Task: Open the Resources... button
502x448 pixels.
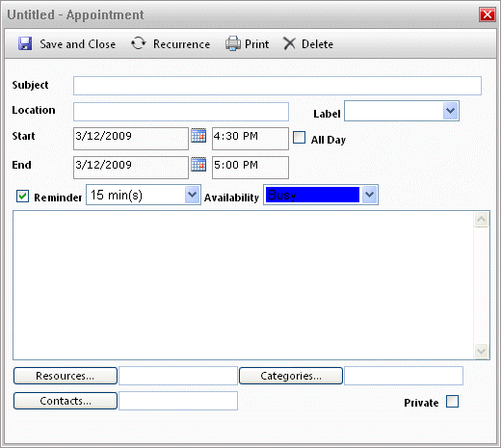Action: click(x=66, y=376)
